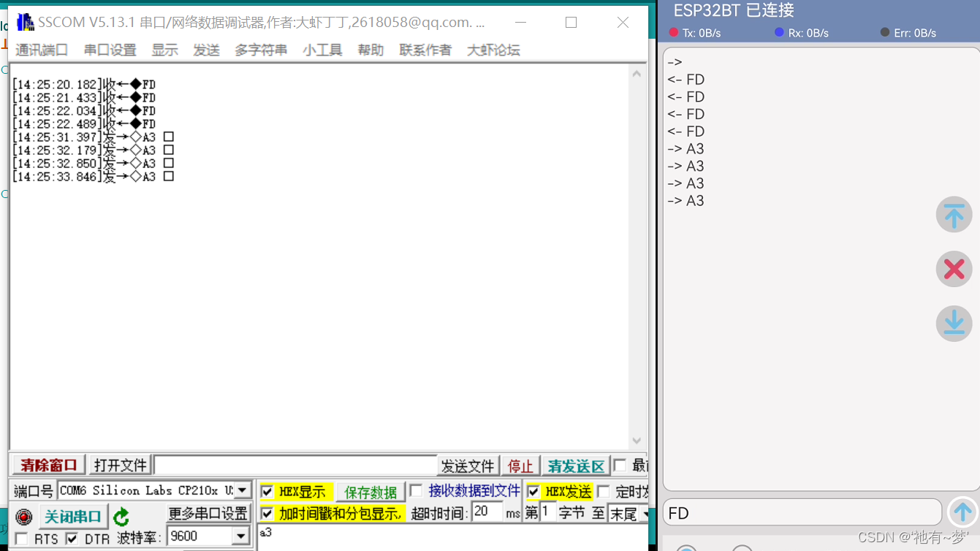Toggle the 最前 checkbox beside 清发送区
Viewport: 980px width, 551px height.
coord(620,465)
